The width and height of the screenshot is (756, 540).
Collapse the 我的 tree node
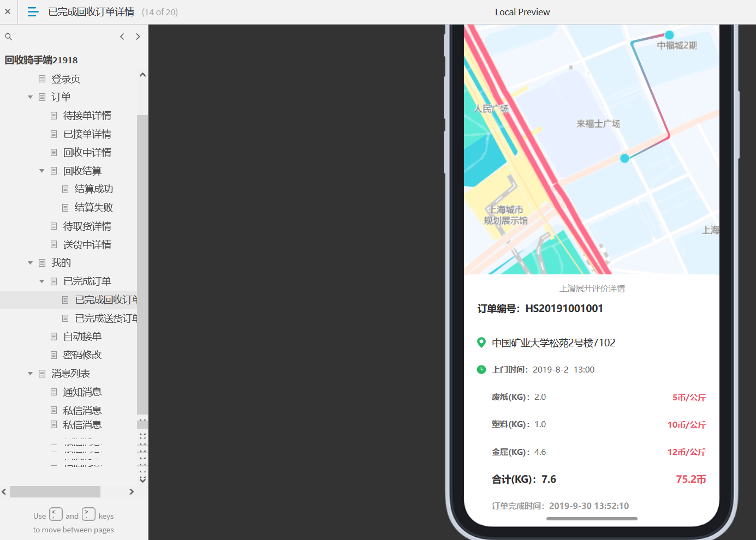click(31, 263)
